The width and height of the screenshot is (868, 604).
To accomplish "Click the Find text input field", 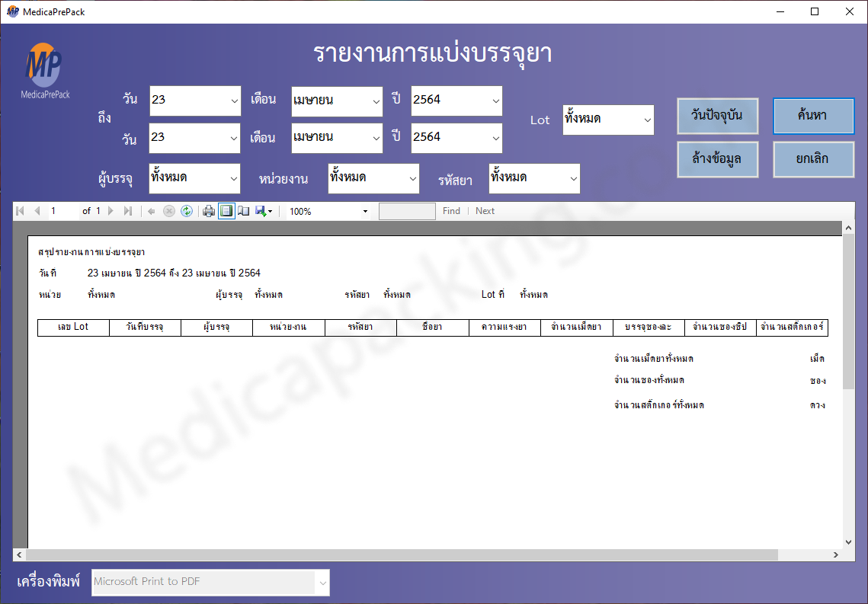I will [407, 211].
